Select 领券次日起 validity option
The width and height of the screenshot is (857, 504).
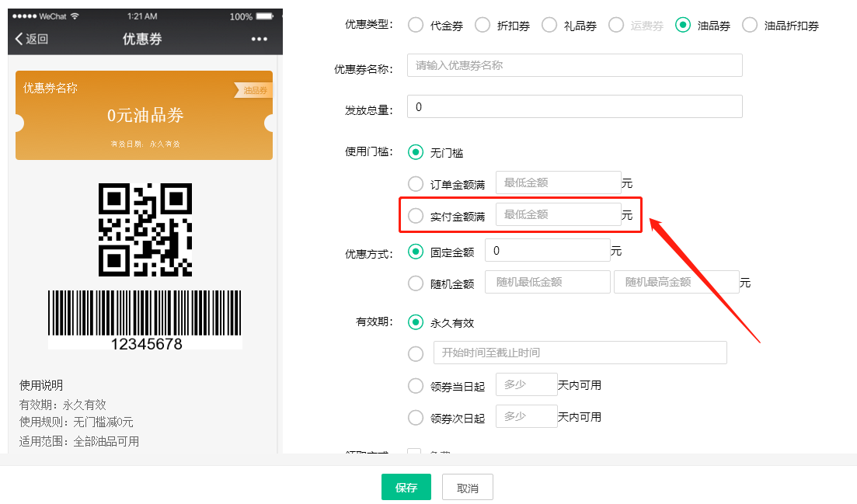point(416,418)
